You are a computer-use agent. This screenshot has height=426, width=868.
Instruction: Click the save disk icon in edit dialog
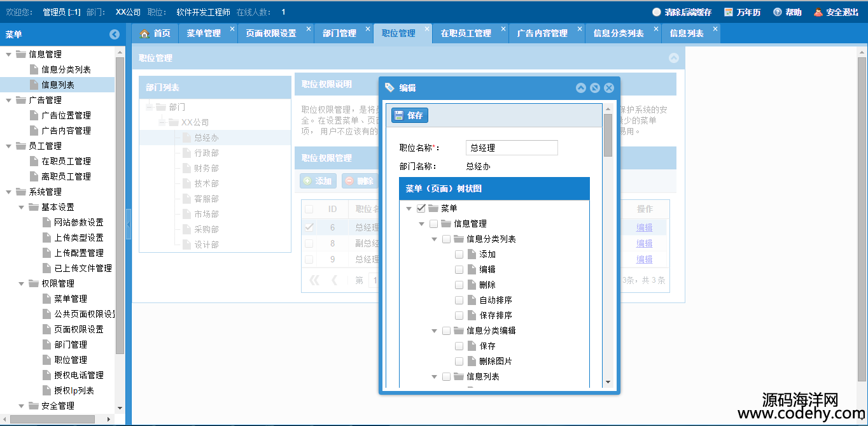(x=399, y=115)
